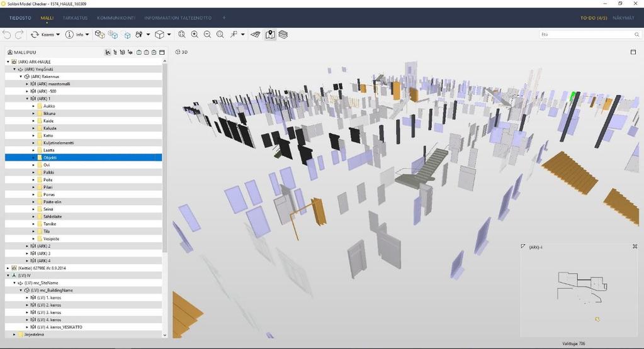Open the walk mode dropdown arrow
644x349 pixels.
(x=149, y=35)
